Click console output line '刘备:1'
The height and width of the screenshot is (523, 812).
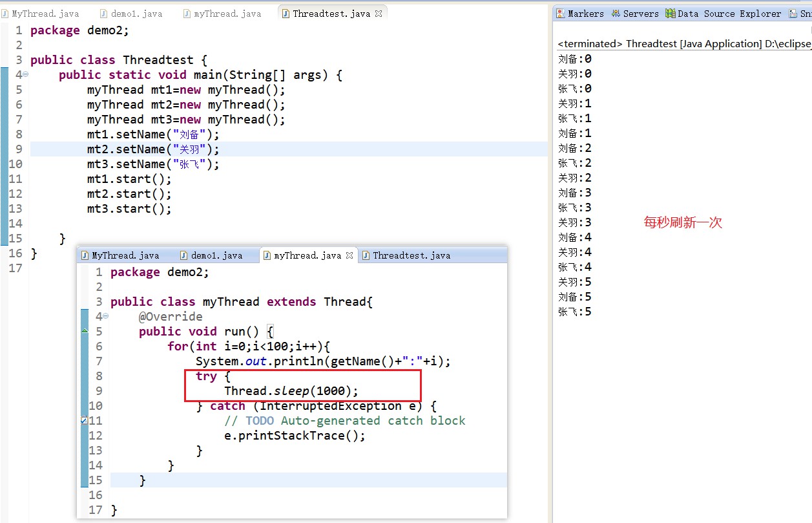click(x=575, y=133)
